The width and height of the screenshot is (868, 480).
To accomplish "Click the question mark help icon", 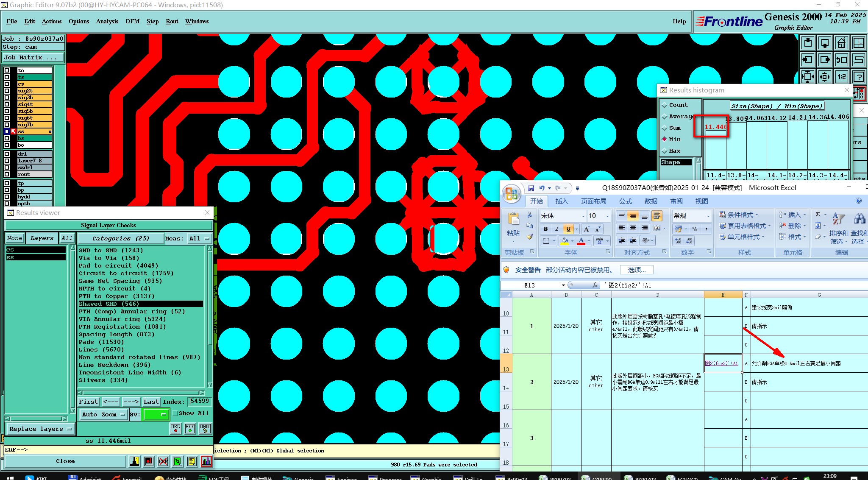I will pyautogui.click(x=858, y=77).
